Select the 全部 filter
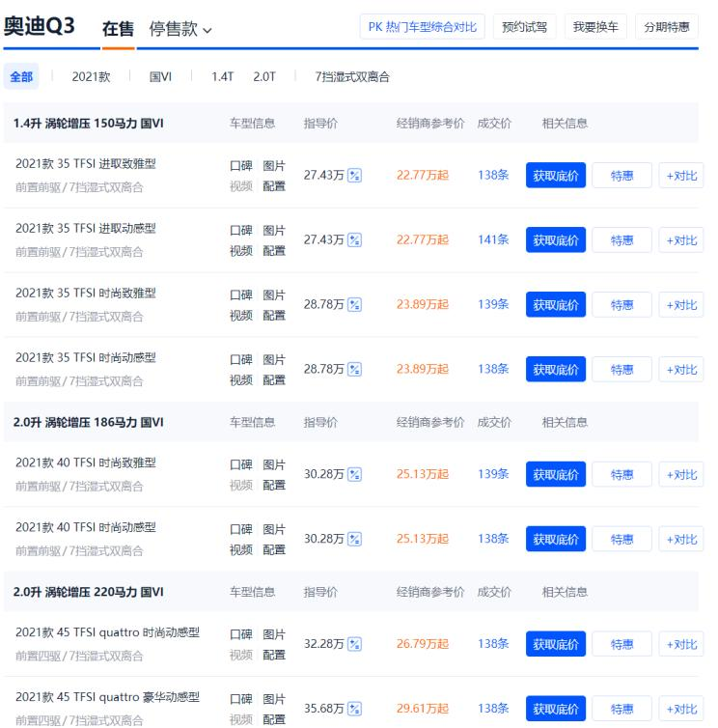Screen dimensions: 718x728 pyautogui.click(x=21, y=76)
